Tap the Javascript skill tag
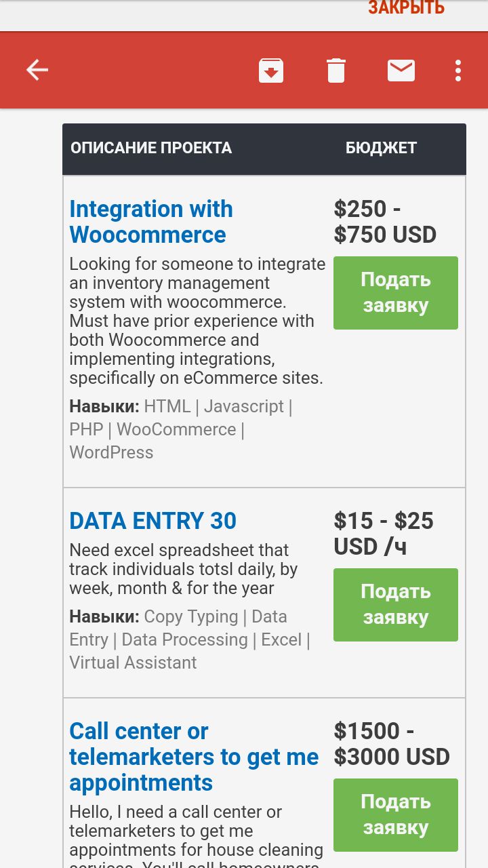Viewport: 488px width, 868px height. (244, 406)
